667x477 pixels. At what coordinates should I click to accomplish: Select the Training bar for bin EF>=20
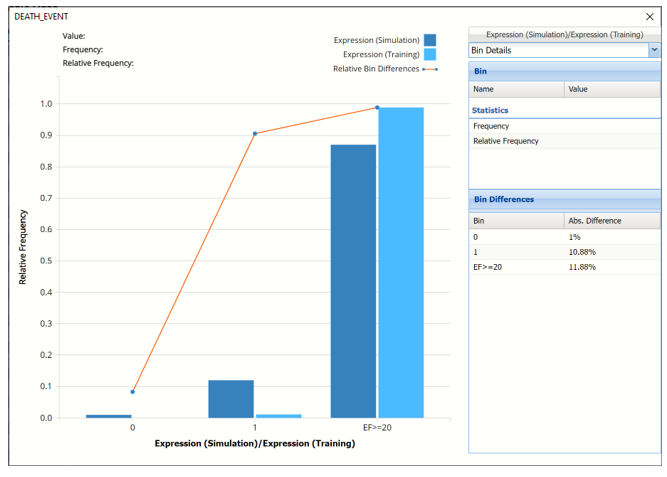click(x=401, y=262)
